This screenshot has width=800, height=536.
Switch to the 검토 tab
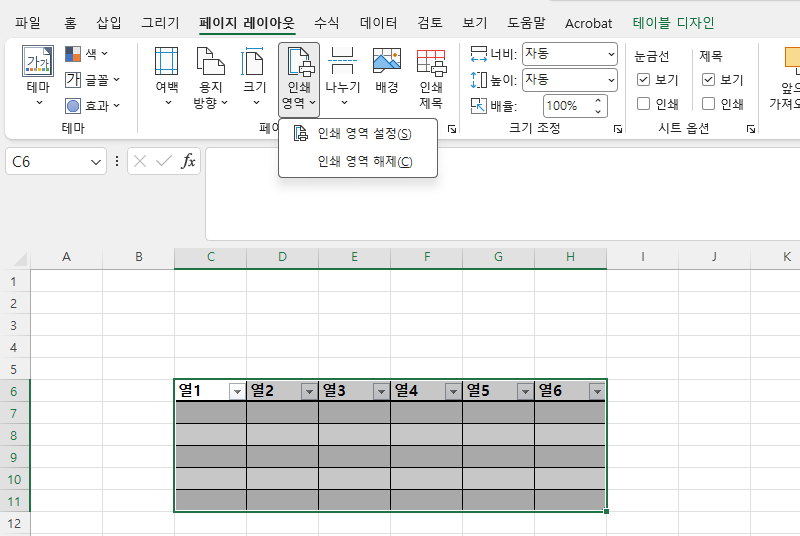430,22
